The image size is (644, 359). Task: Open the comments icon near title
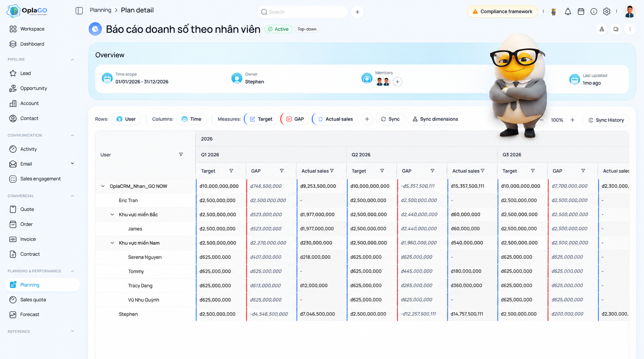click(x=616, y=29)
